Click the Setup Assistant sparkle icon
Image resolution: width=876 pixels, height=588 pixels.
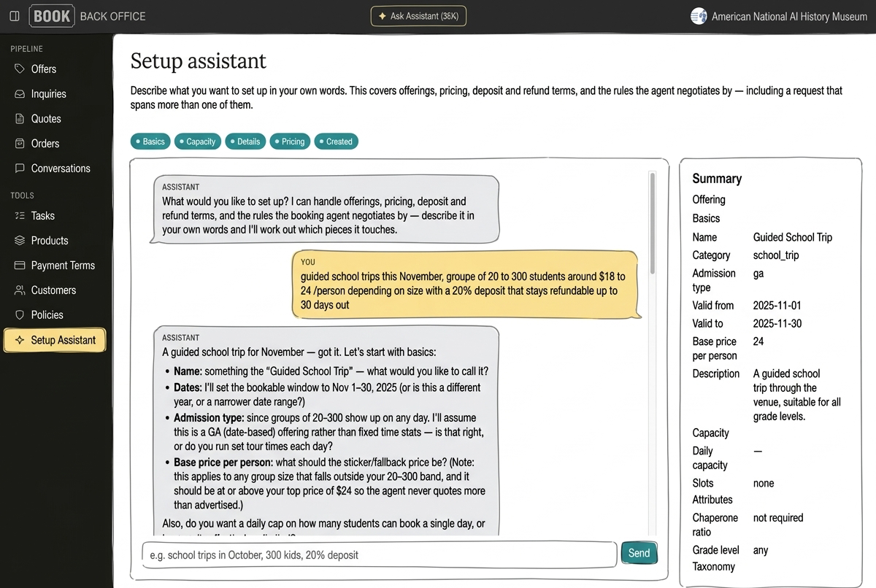pos(20,340)
